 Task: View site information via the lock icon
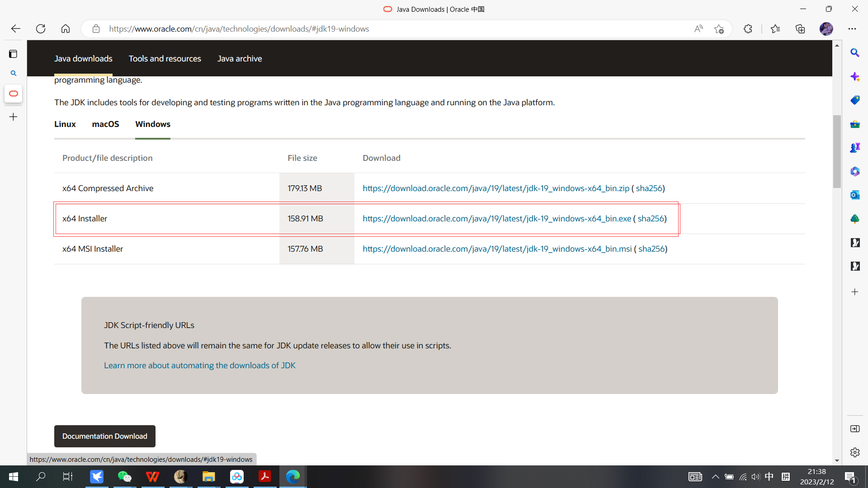96,29
